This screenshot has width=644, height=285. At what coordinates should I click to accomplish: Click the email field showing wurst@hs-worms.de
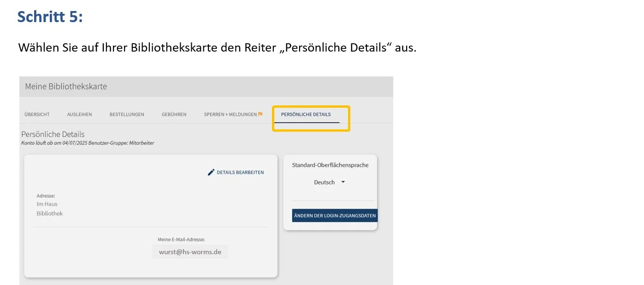[x=190, y=251]
